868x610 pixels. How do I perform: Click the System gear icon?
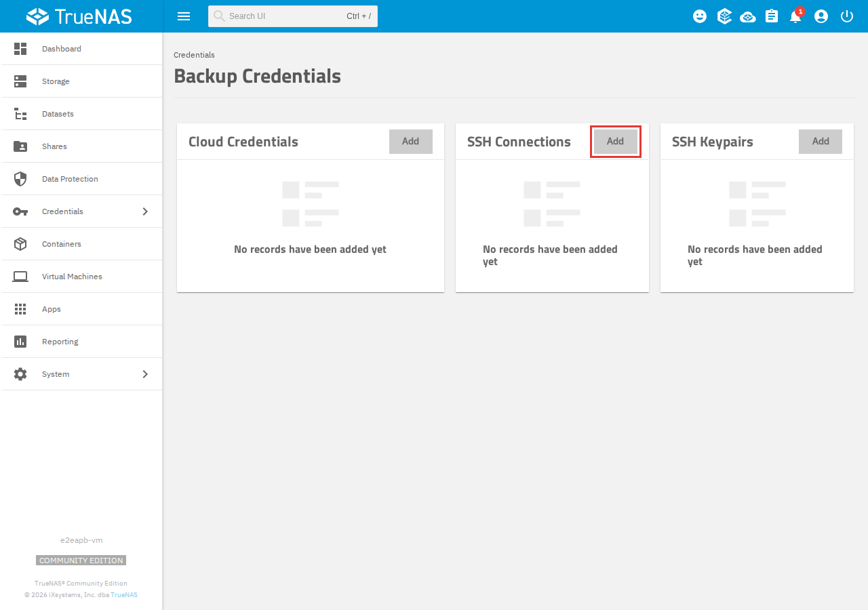pos(20,374)
